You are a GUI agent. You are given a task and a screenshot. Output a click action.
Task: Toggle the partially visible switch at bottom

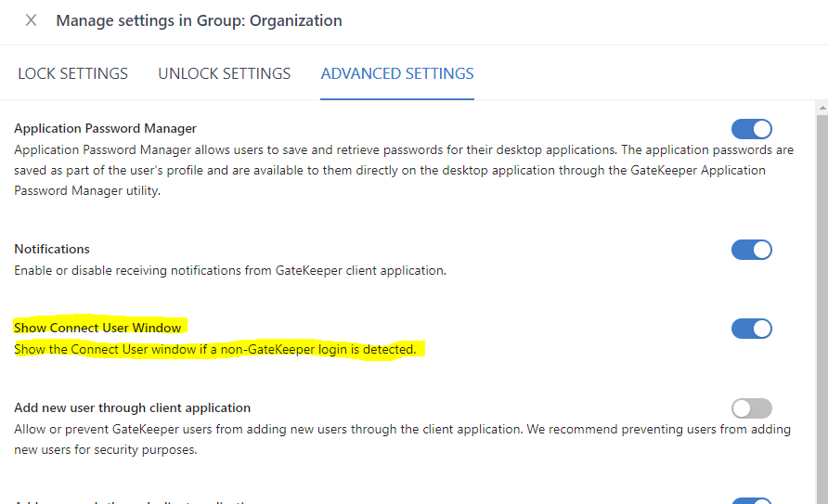[x=751, y=500]
